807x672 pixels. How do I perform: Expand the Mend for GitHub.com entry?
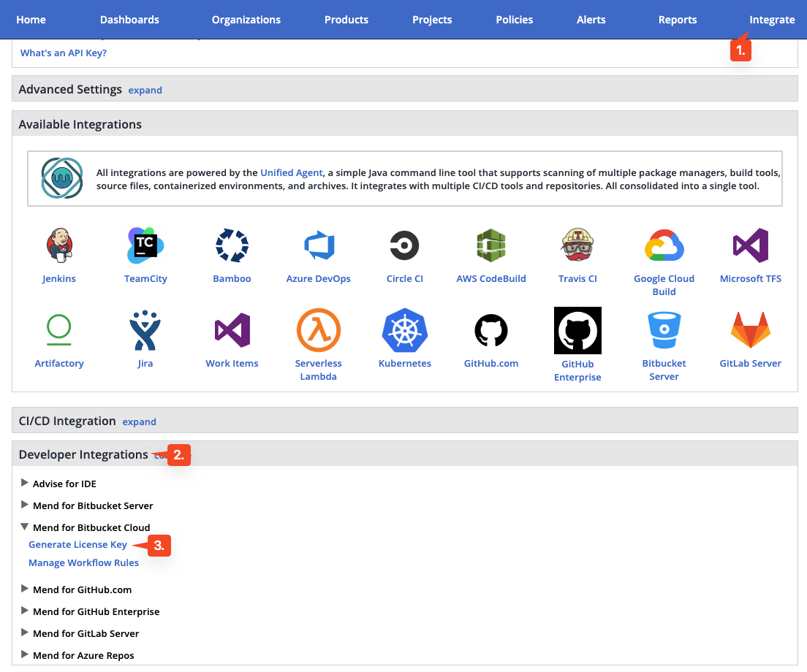coord(24,589)
